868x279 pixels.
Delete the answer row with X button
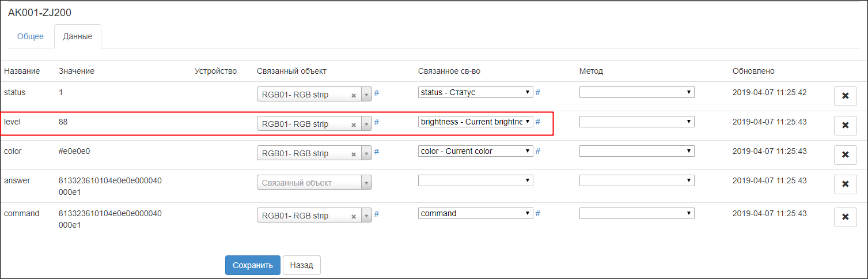coord(845,184)
